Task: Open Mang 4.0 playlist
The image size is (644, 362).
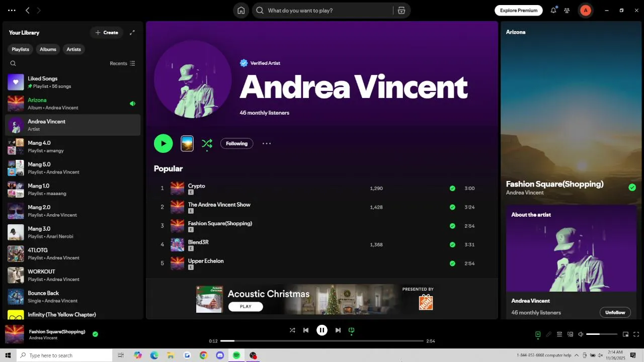Action: 73,147
